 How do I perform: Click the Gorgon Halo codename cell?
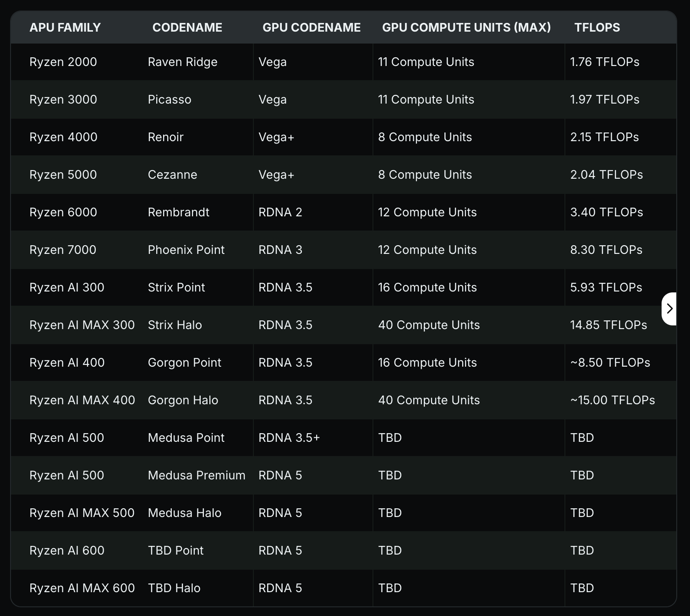[x=183, y=400]
